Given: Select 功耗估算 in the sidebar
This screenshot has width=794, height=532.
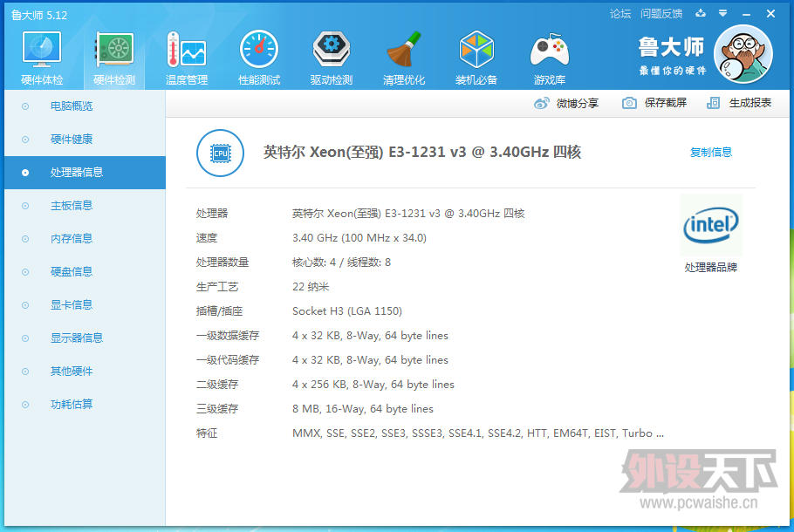Looking at the screenshot, I should click(x=72, y=405).
